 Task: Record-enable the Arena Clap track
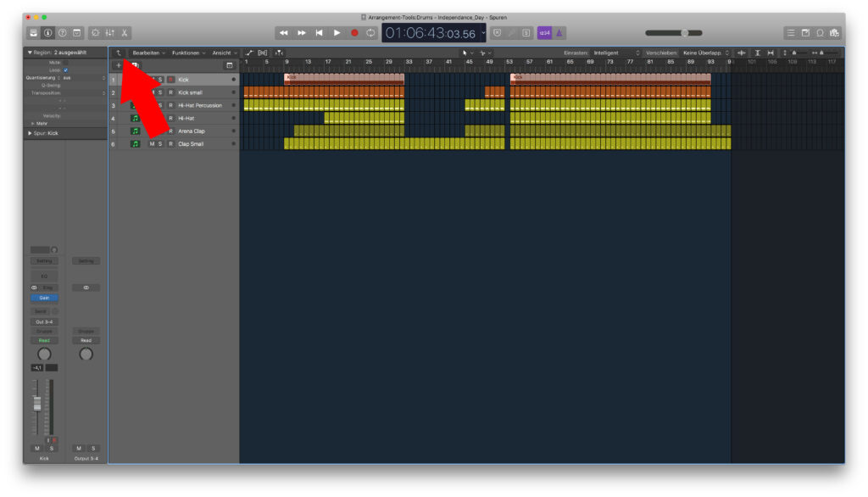pos(171,131)
